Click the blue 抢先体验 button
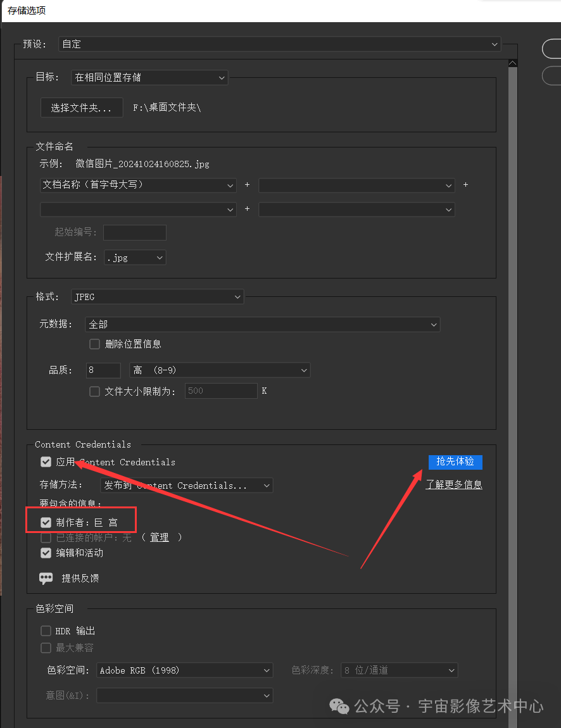This screenshot has height=728, width=561. (455, 462)
